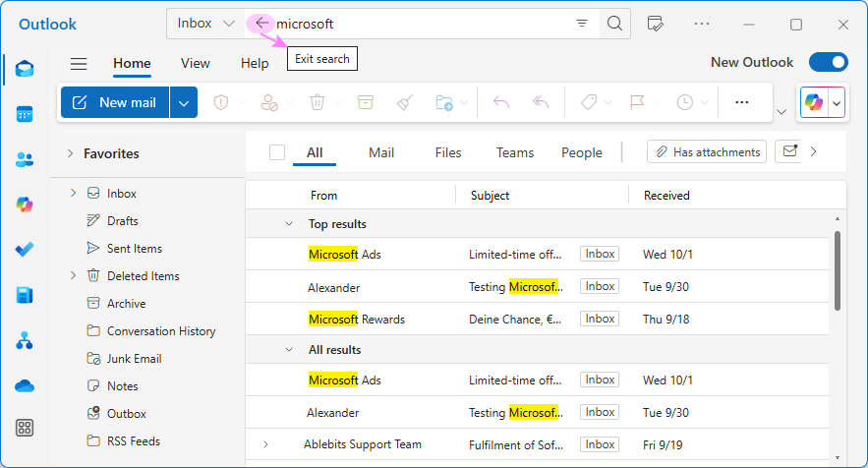This screenshot has width=868, height=468.
Task: Toggle the Has attachments filter
Action: click(x=707, y=151)
